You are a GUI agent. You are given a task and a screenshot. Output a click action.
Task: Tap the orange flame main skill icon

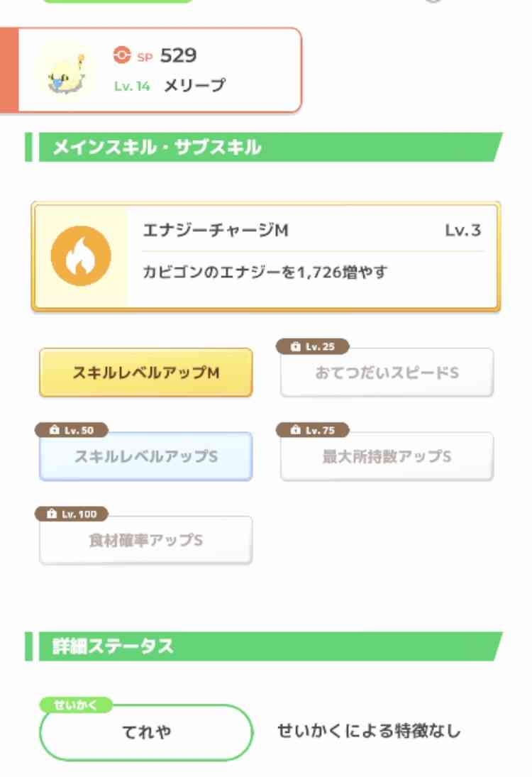(81, 255)
